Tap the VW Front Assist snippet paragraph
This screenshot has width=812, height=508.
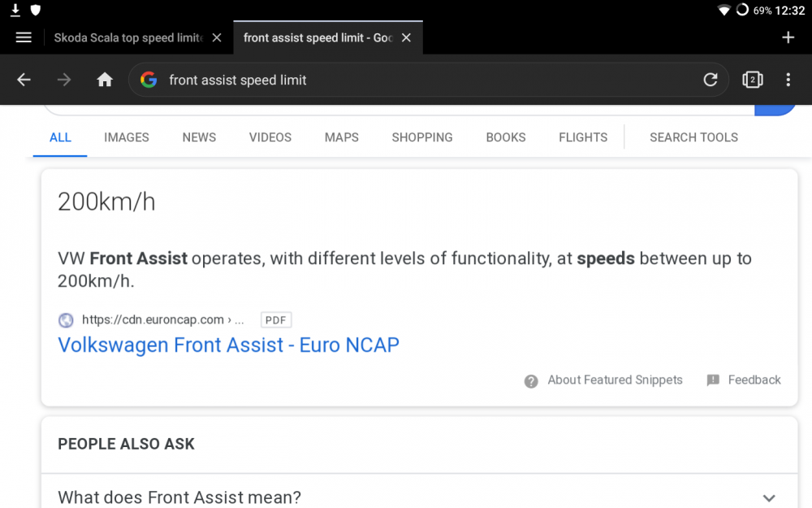(404, 270)
